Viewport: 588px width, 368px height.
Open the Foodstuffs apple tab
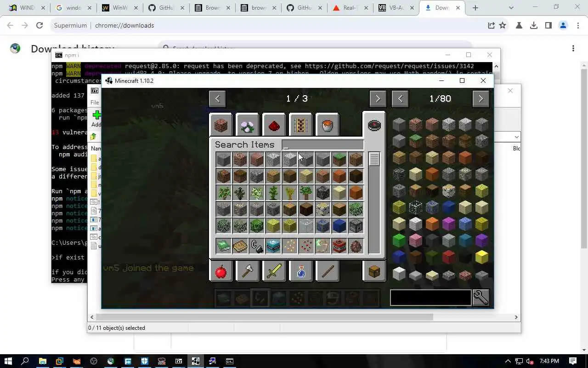pyautogui.click(x=221, y=271)
